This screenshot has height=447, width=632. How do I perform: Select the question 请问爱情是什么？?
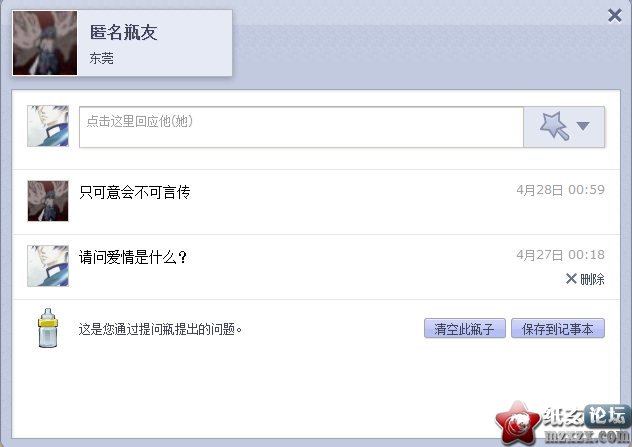[x=133, y=257]
